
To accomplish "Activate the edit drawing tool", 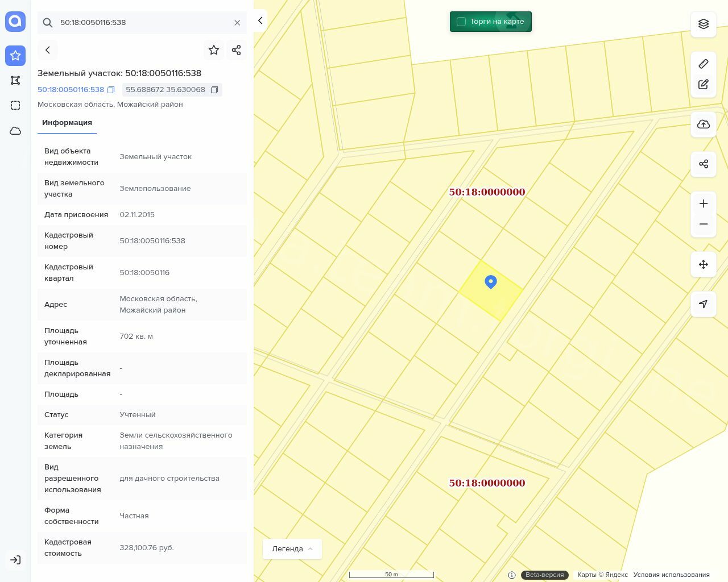I will pos(704,85).
